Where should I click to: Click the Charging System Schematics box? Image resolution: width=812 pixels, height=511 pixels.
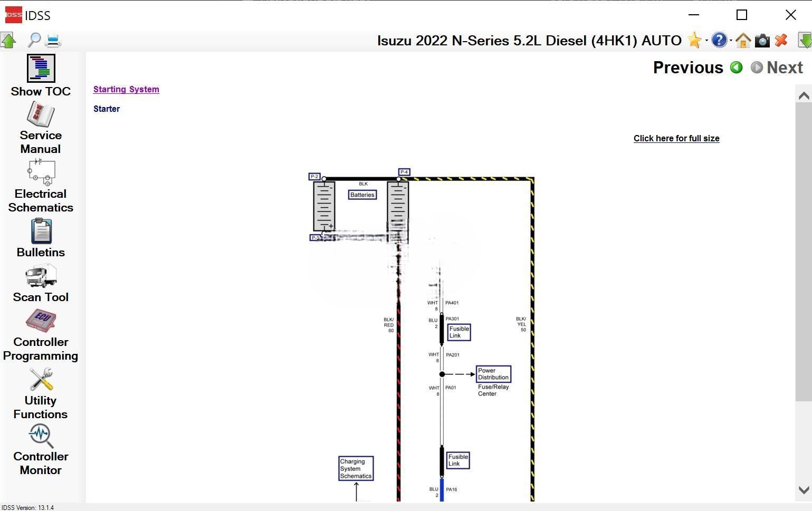356,468
